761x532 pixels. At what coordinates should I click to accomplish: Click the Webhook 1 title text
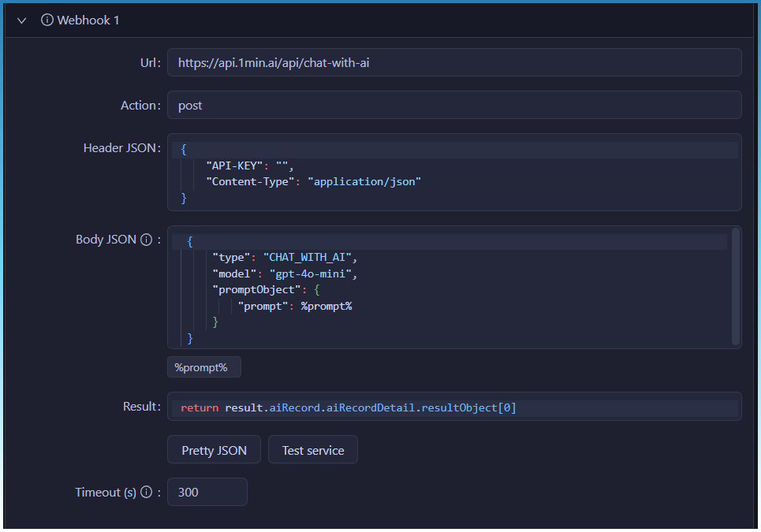pos(88,20)
